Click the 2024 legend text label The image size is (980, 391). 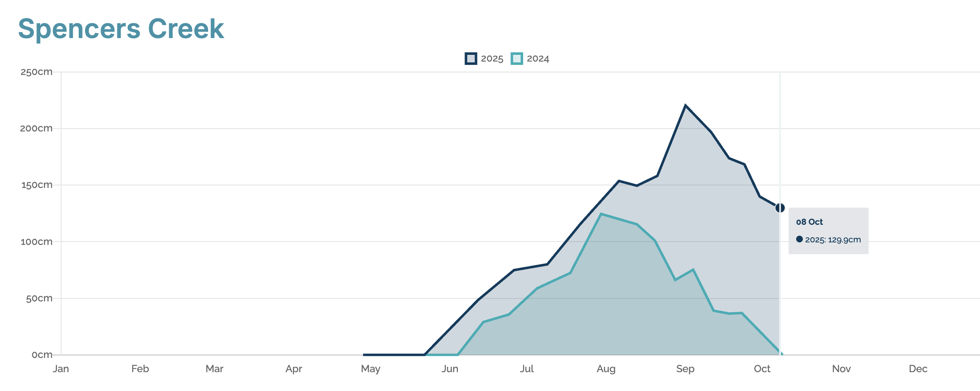point(538,59)
